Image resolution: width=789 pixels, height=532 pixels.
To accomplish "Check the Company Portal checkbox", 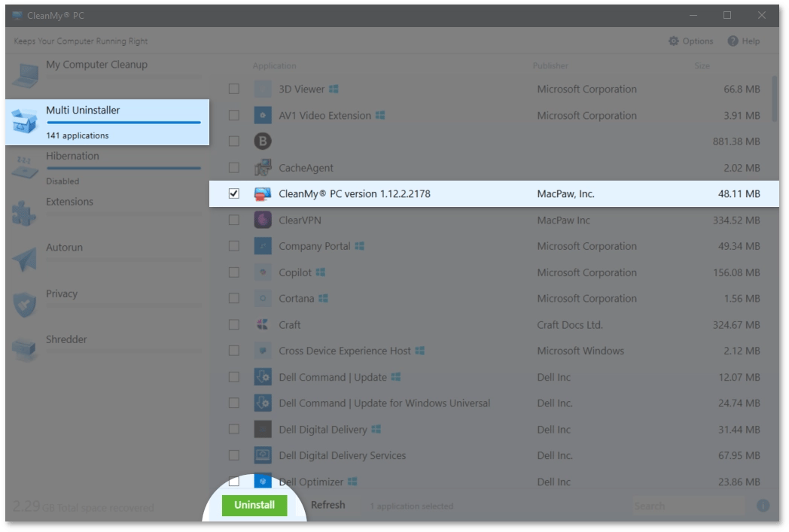I will pos(234,246).
